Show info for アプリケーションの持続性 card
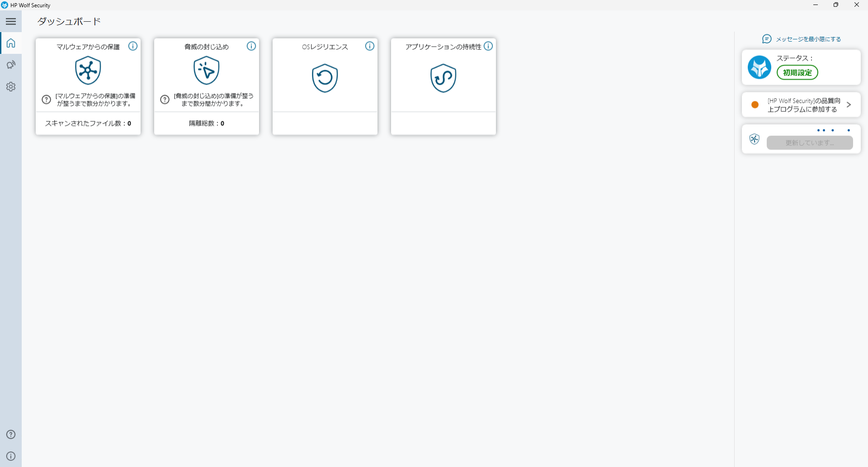 coord(488,46)
